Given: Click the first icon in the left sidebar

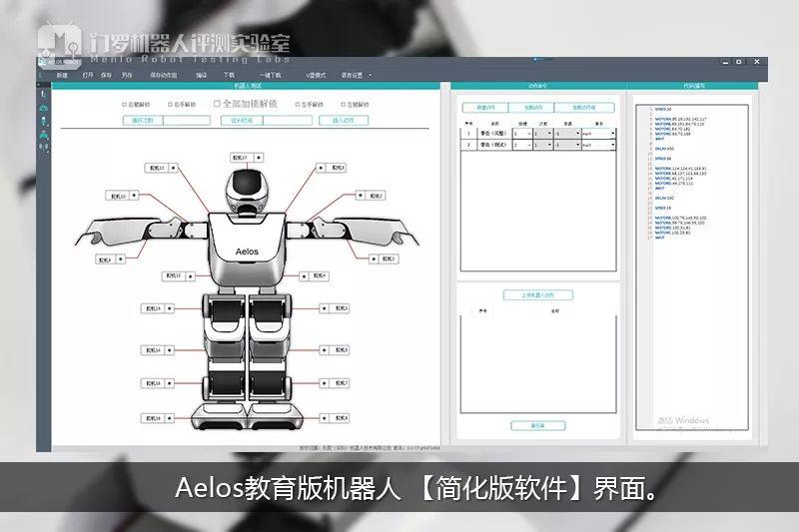Looking at the screenshot, I should [x=44, y=95].
